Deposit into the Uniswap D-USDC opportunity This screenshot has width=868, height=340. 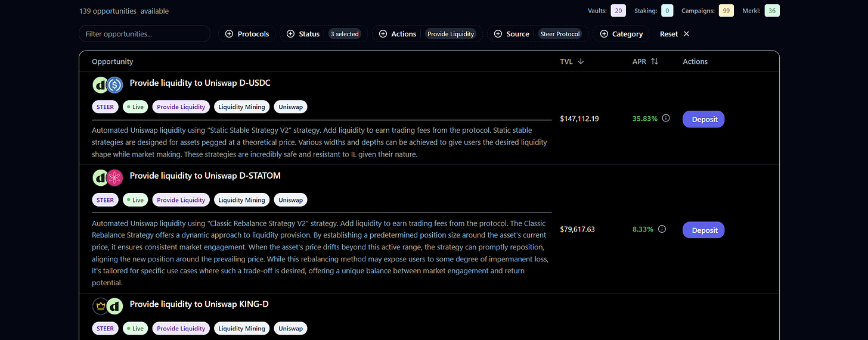click(x=703, y=118)
